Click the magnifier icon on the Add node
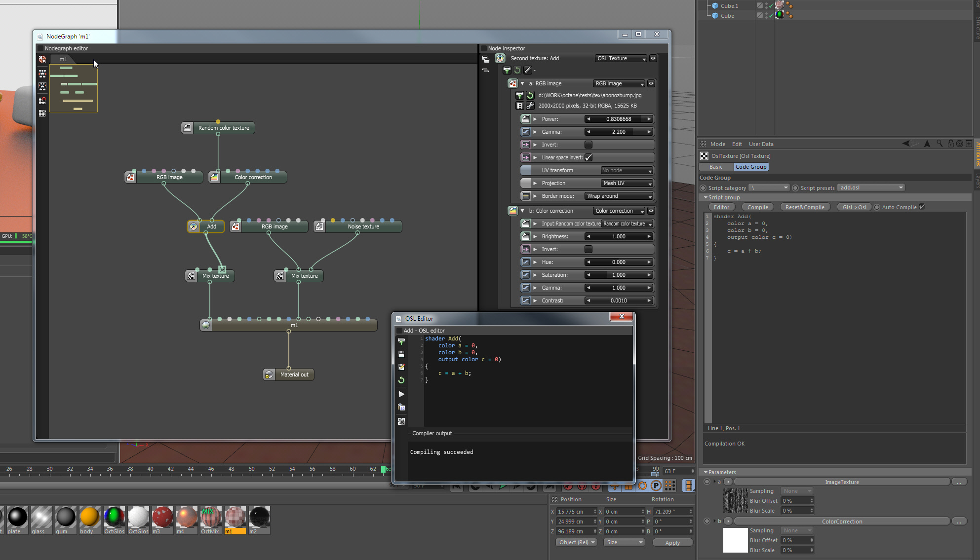The width and height of the screenshot is (980, 560). (x=194, y=226)
